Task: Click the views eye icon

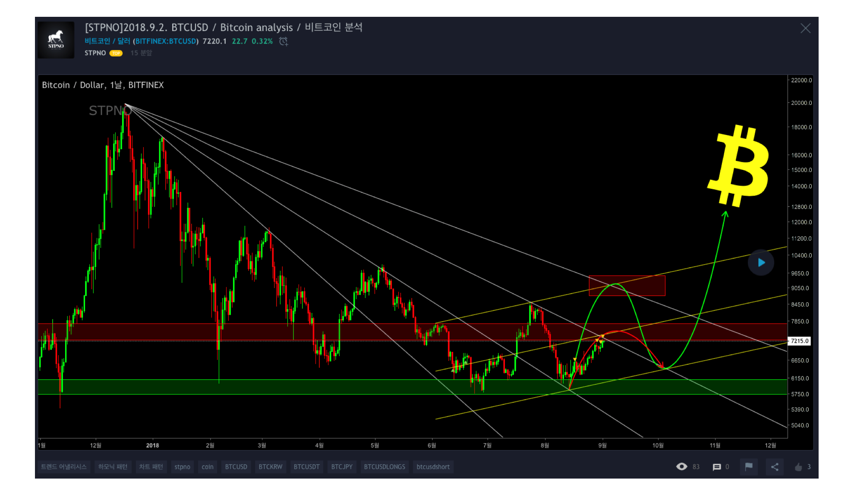Action: pos(682,466)
